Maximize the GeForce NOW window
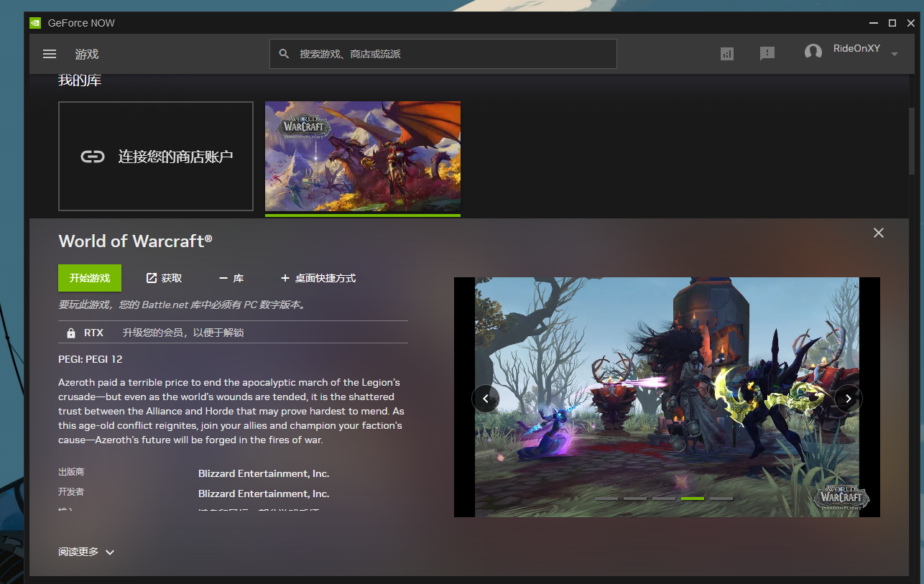This screenshot has height=584, width=924. point(892,23)
